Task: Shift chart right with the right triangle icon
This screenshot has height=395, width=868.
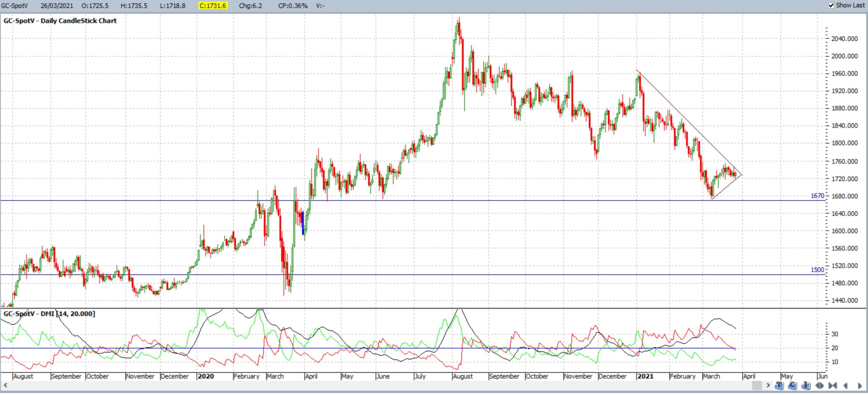Action: [x=860, y=386]
